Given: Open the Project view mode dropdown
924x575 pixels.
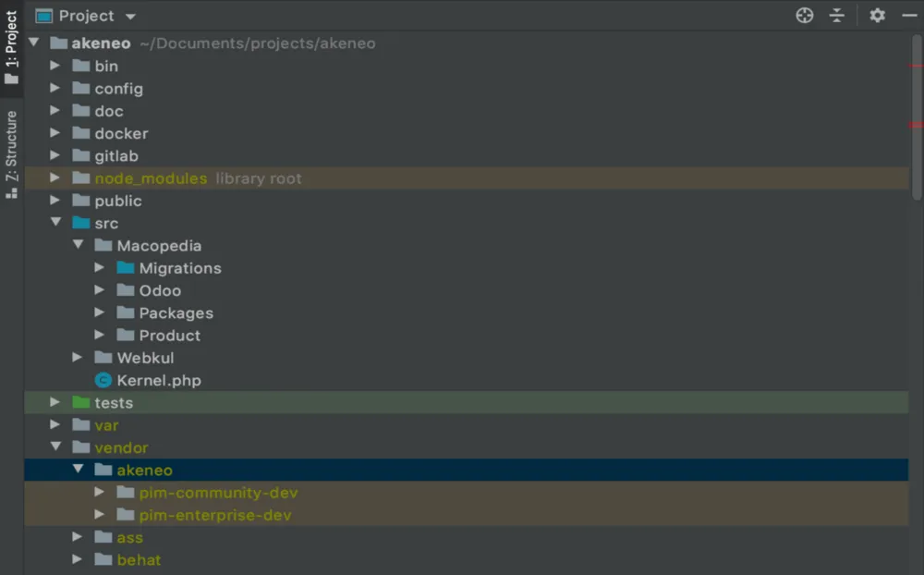Looking at the screenshot, I should point(131,17).
